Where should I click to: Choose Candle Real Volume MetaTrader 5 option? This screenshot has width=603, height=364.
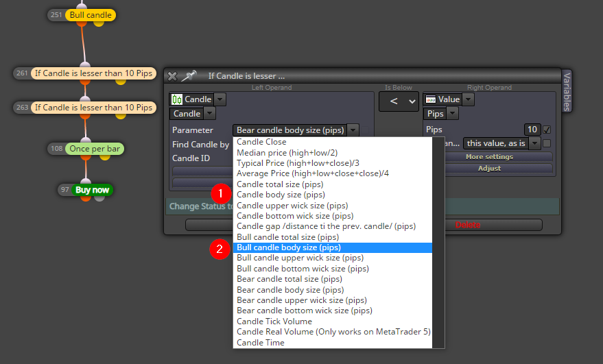(x=332, y=331)
